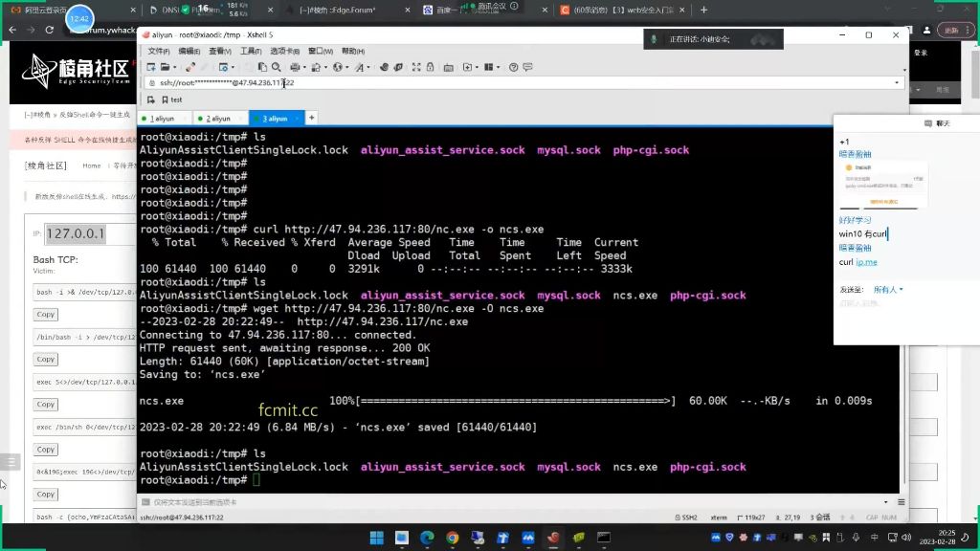Click the Home link on the forum page
This screenshot has width=980, height=551.
tap(91, 165)
